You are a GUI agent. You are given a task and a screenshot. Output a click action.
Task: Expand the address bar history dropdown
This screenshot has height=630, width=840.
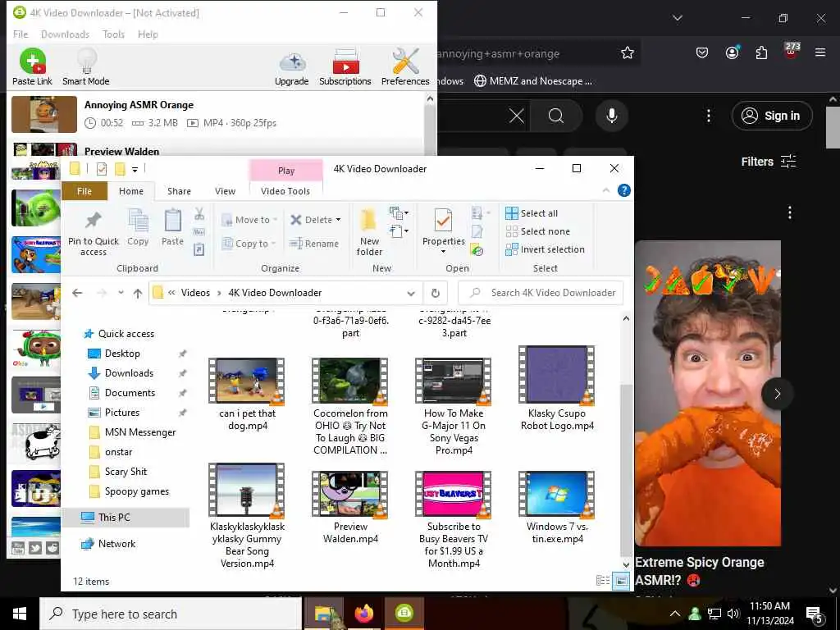click(411, 293)
